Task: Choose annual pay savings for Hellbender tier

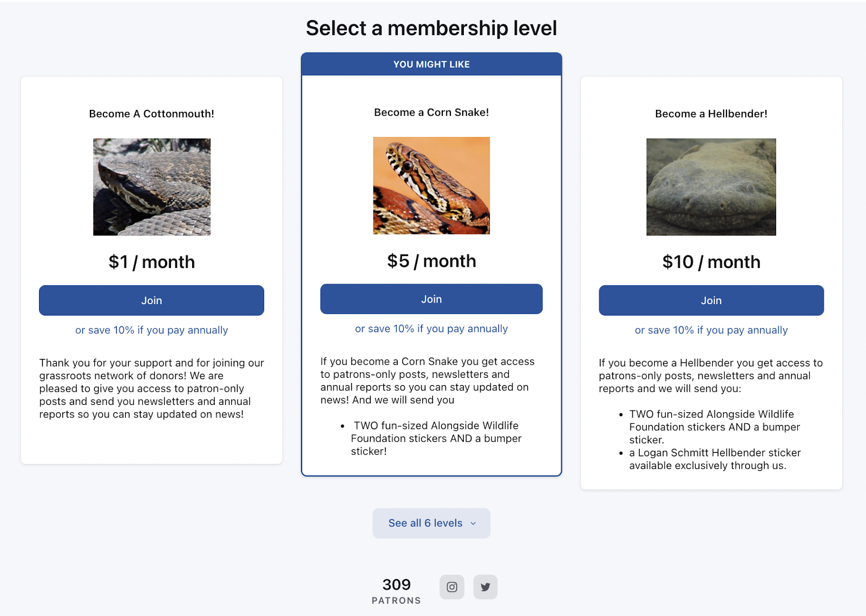Action: (x=711, y=330)
